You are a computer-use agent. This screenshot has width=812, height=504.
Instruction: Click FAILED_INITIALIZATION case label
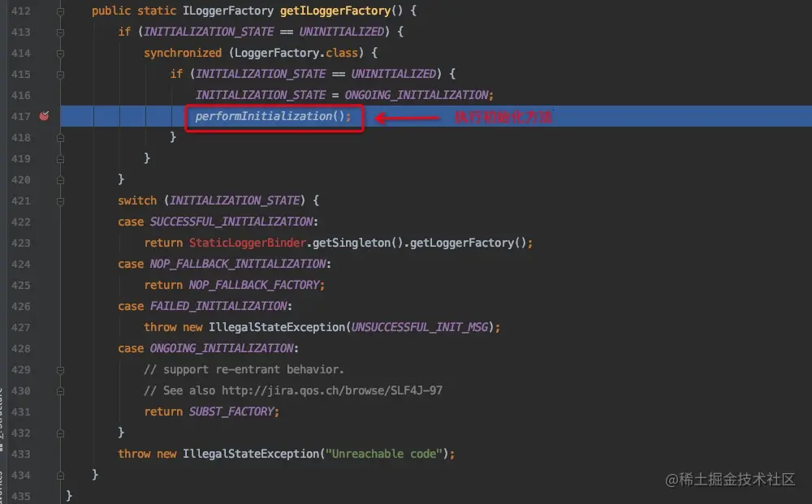click(218, 306)
